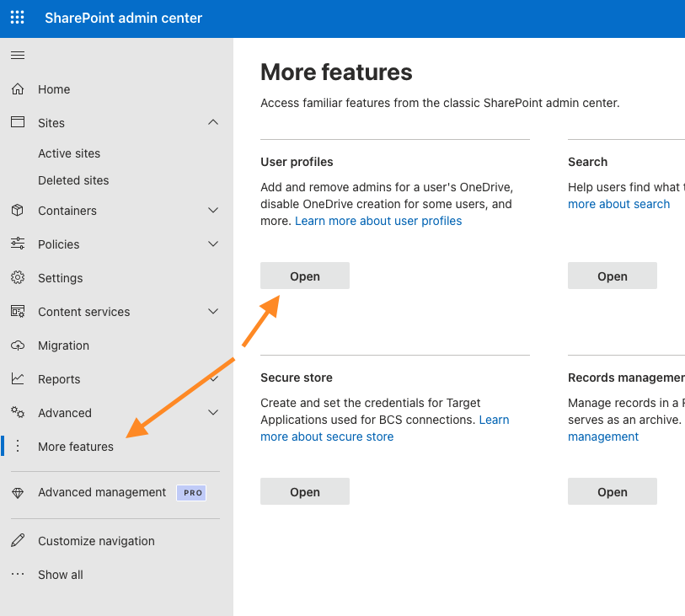Click the Customize navigation pencil icon
The height and width of the screenshot is (616, 685).
pyautogui.click(x=18, y=540)
